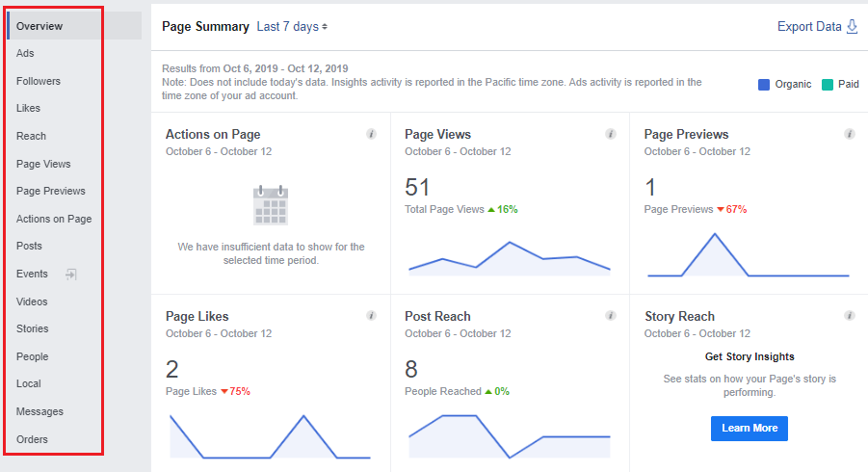Select Messages in the left sidebar

[x=39, y=411]
